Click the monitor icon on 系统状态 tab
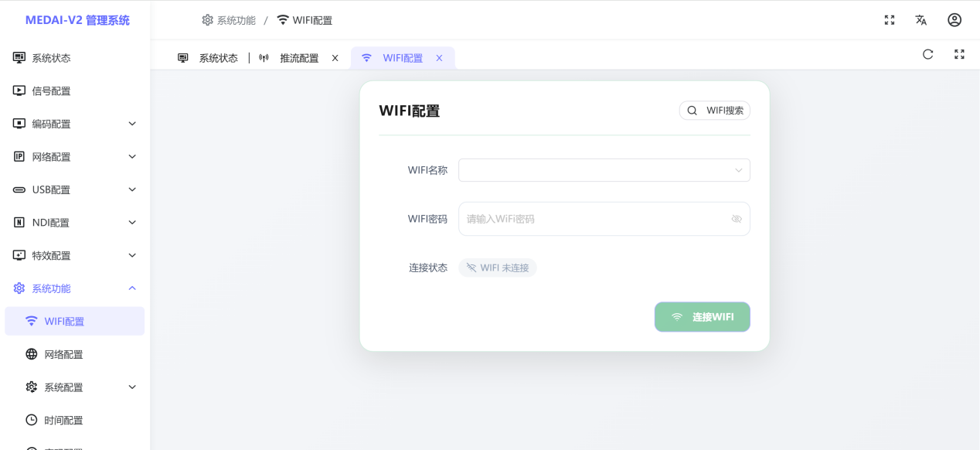 pos(183,58)
